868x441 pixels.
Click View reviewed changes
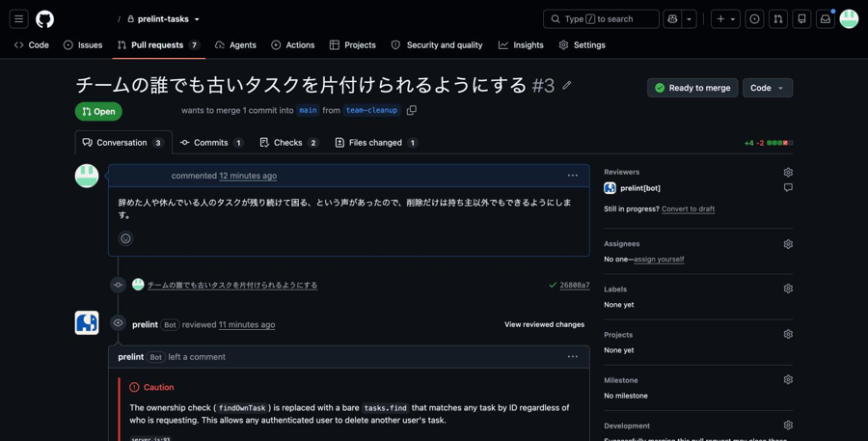pos(544,324)
